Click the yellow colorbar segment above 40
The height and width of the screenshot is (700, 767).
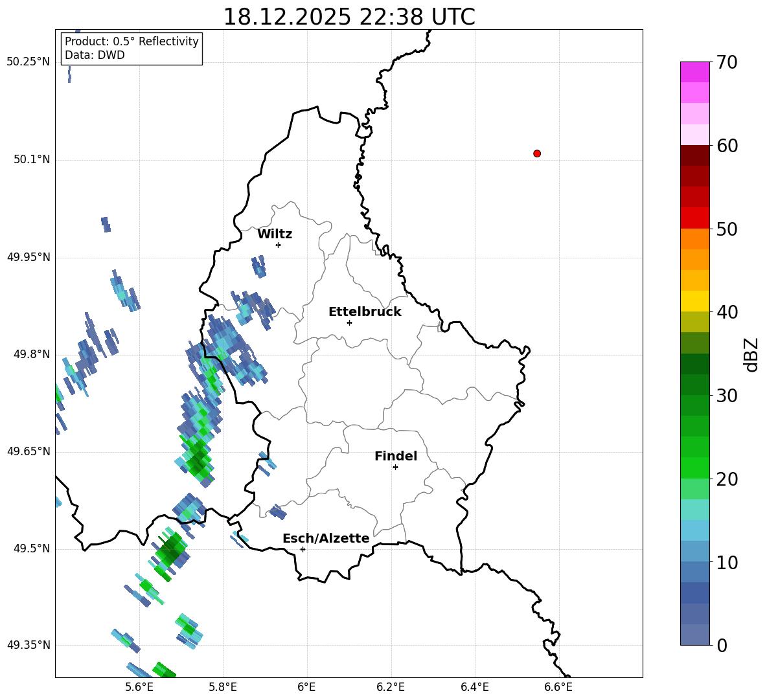coord(694,301)
